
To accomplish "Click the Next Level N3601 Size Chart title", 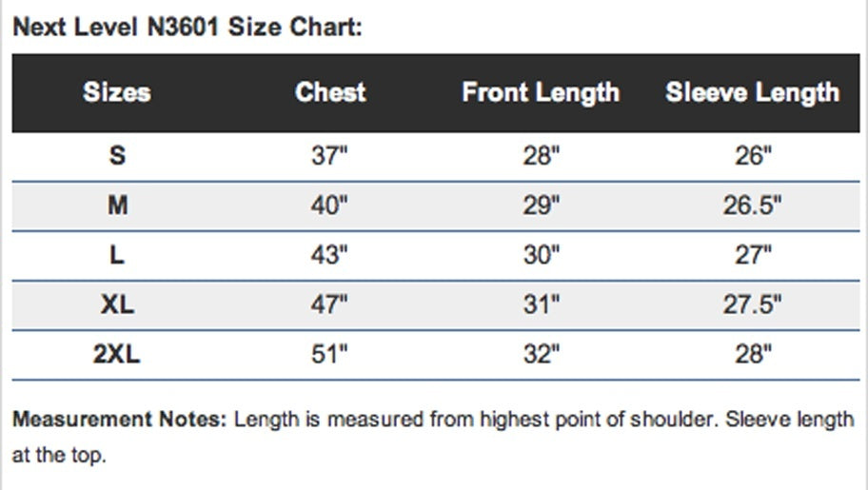I will point(187,27).
